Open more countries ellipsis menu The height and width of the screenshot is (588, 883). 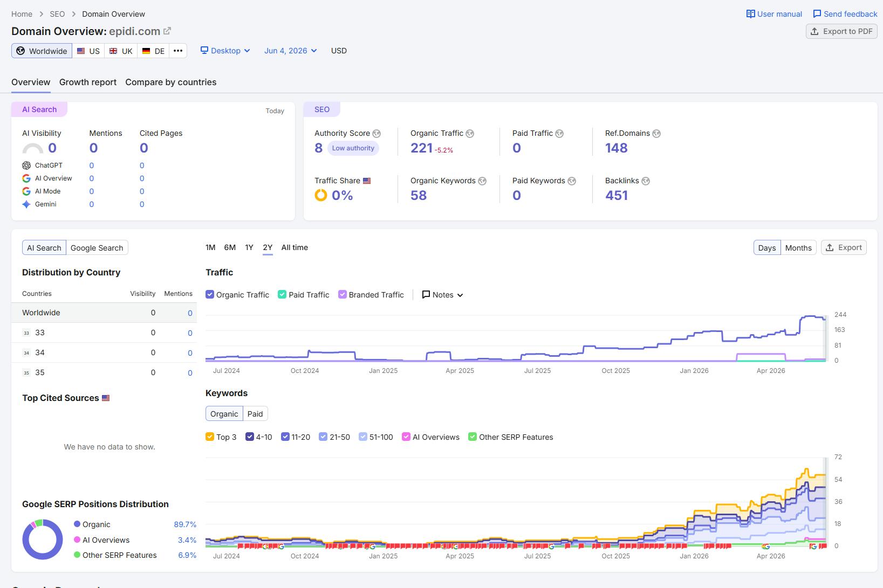click(178, 51)
